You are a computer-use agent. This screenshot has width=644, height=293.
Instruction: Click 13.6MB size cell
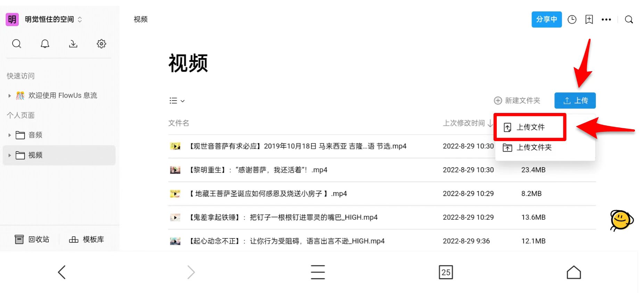[533, 218]
